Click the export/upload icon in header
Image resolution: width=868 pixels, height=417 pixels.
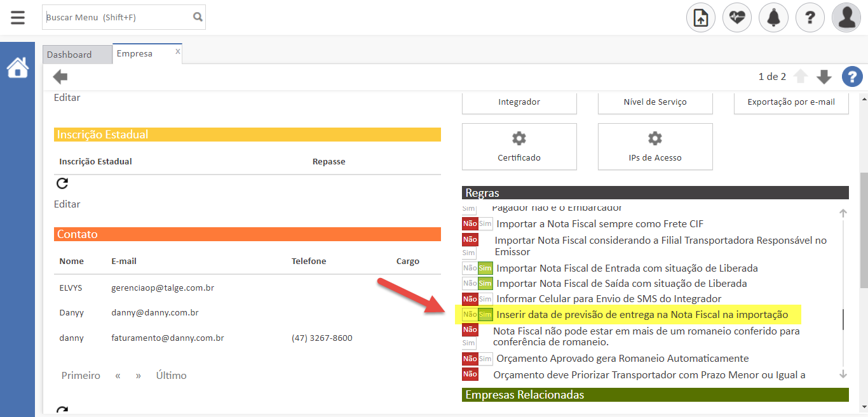tap(700, 17)
